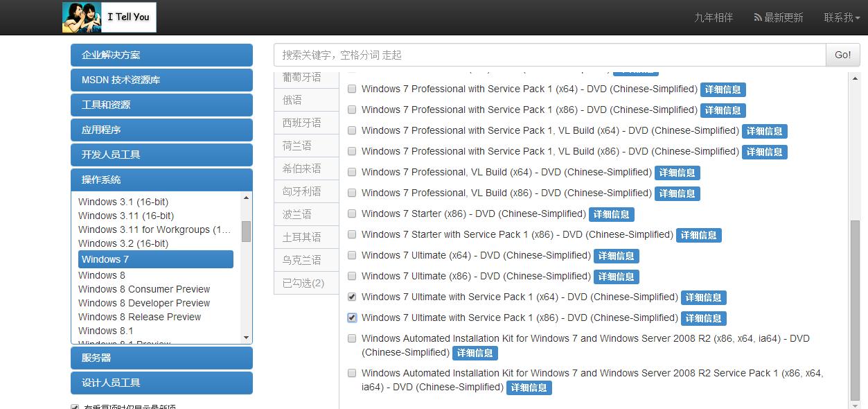
Task: Uncheck Windows 7 Ultimate SP1 (x64) DVD
Action: pos(352,297)
